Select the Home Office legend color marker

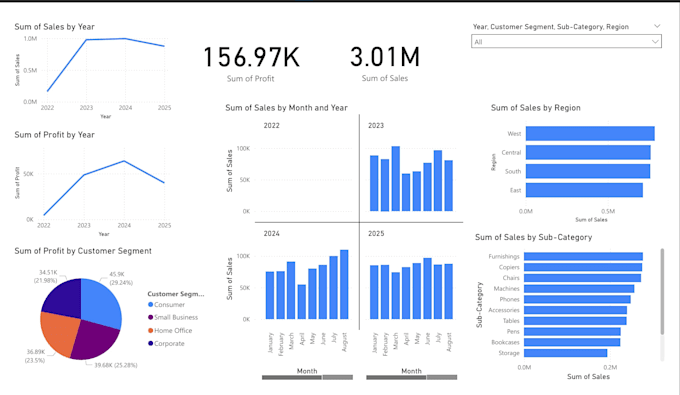click(x=150, y=330)
